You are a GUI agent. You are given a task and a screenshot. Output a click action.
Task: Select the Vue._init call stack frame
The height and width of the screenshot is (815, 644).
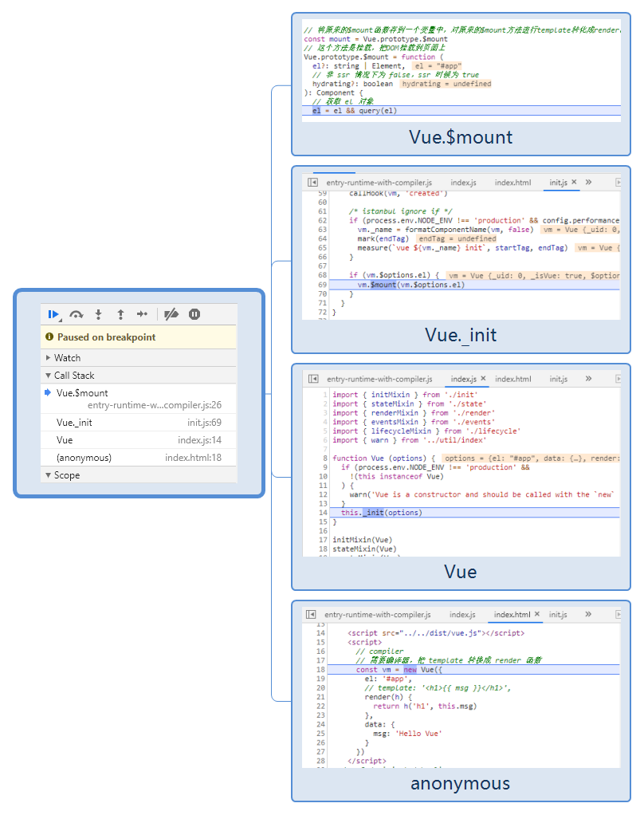pos(138,423)
